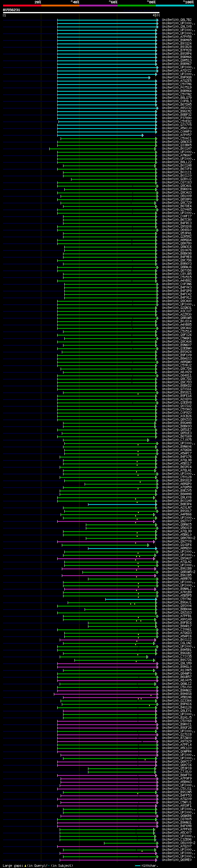Click the cyan alignment bar for UniRef100_B8B3P4
197x868 pixels.
[x=122, y=504]
